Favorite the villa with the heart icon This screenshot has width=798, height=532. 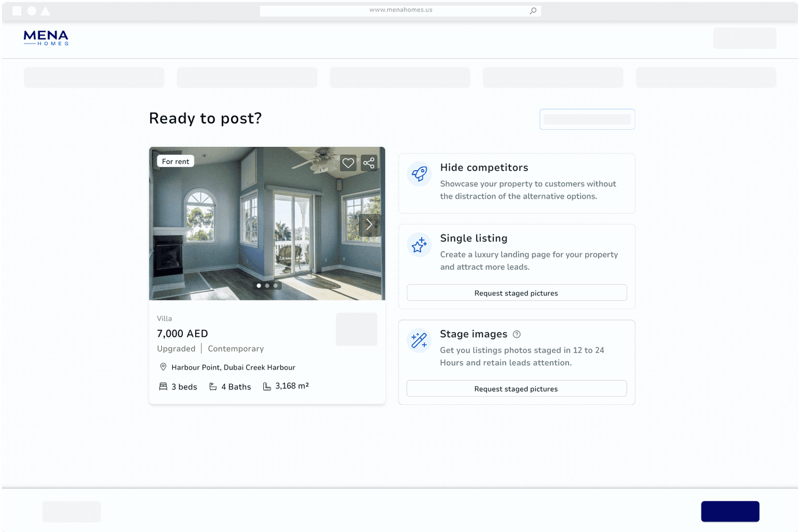348,163
